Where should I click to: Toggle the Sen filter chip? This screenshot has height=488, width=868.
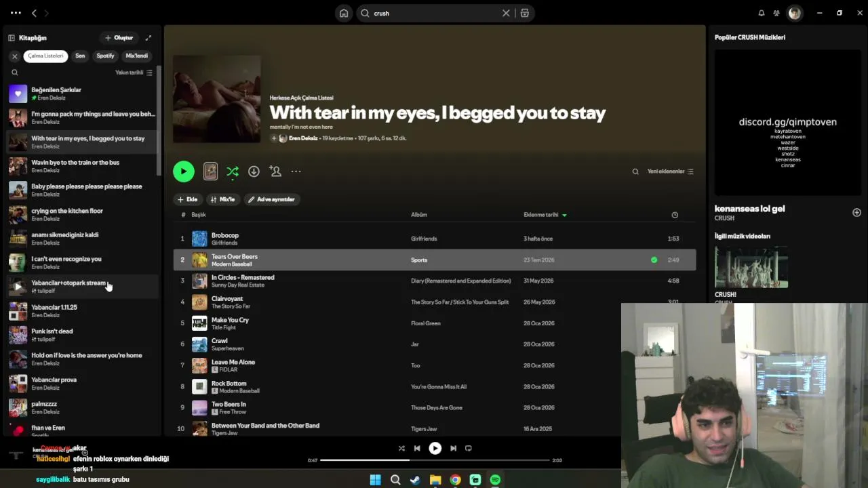coord(80,56)
